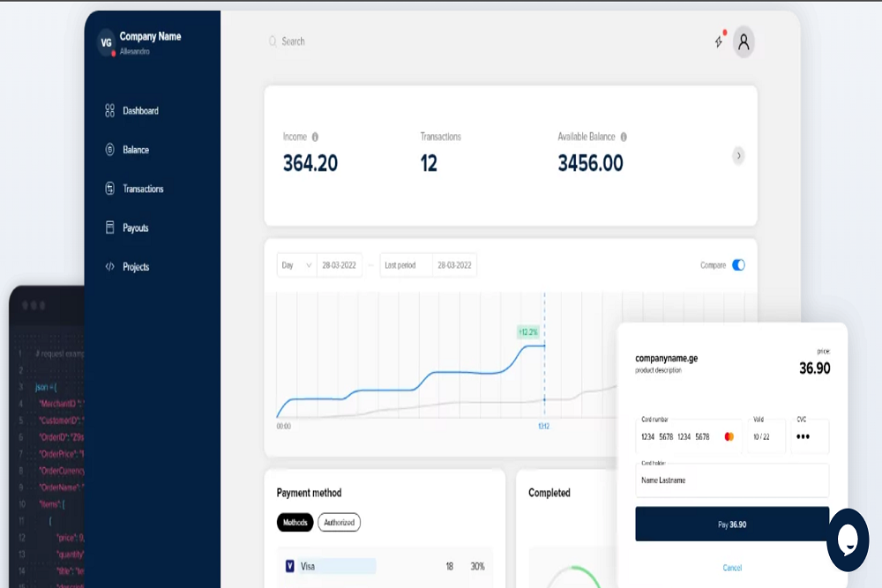
Task: Click the next arrow beside Available Balance
Action: point(738,156)
